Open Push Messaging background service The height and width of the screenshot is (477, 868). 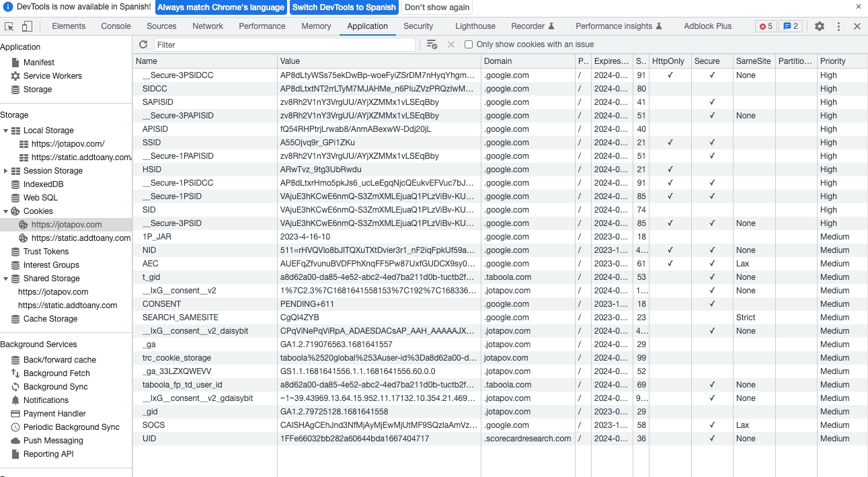(x=53, y=441)
